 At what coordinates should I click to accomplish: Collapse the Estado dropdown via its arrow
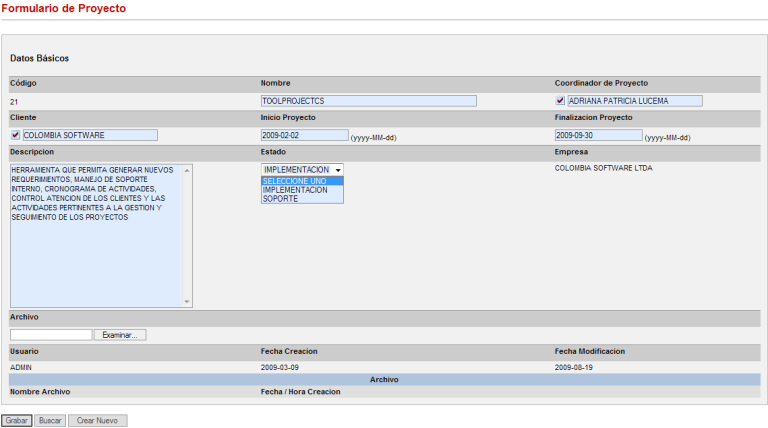pyautogui.click(x=338, y=170)
